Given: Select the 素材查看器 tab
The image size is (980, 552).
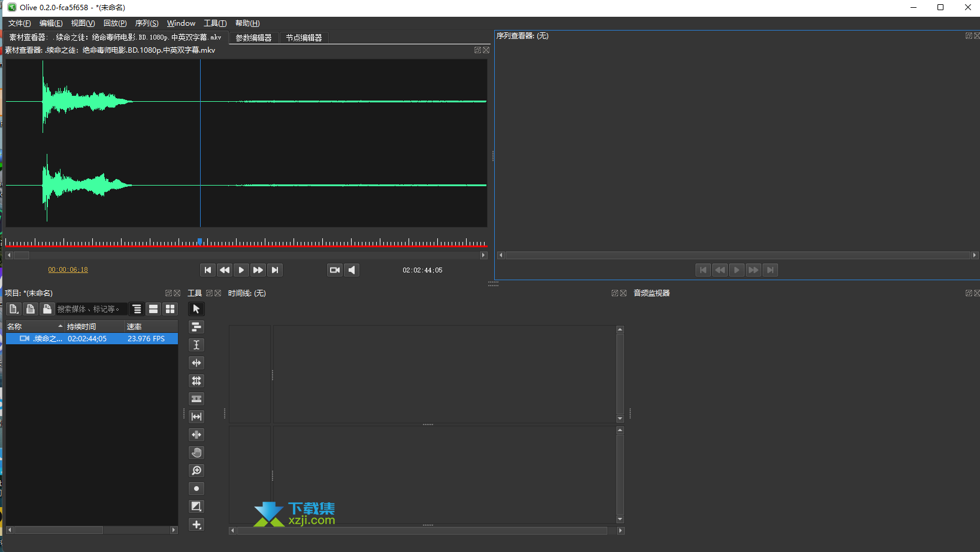Looking at the screenshot, I should point(115,37).
